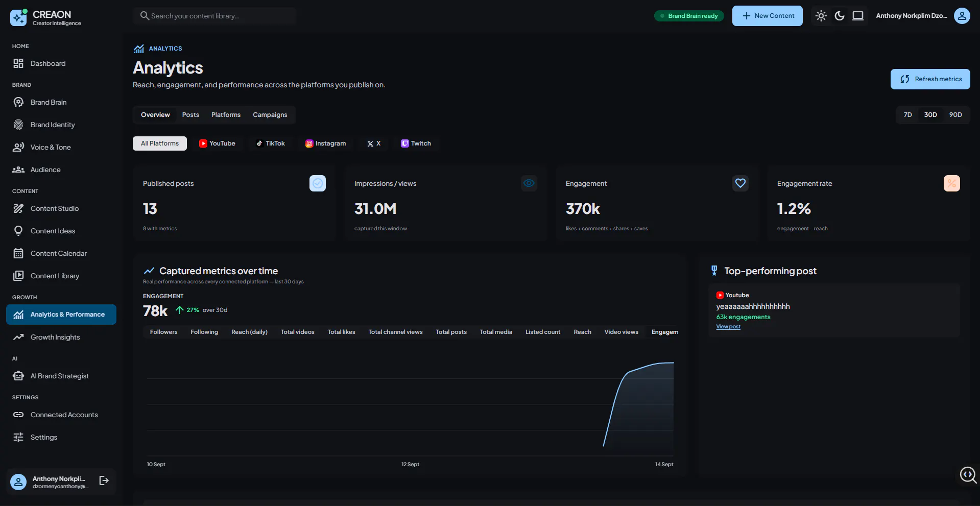Click the Impressions eye icon
This screenshot has width=980, height=506.
[529, 183]
